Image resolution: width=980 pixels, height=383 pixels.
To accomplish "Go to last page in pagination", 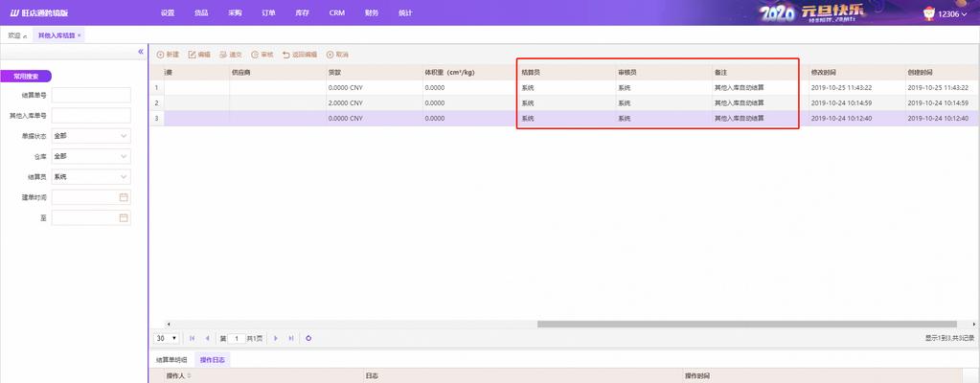I will click(290, 338).
